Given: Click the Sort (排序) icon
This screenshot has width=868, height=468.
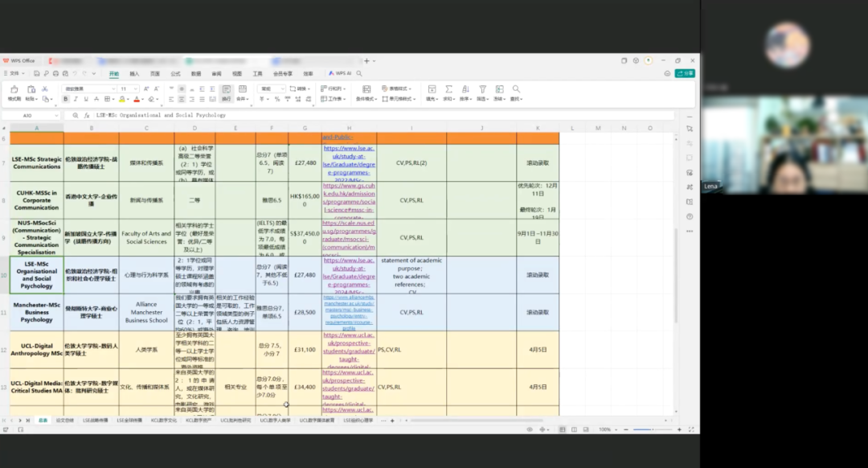Looking at the screenshot, I should click(x=465, y=90).
